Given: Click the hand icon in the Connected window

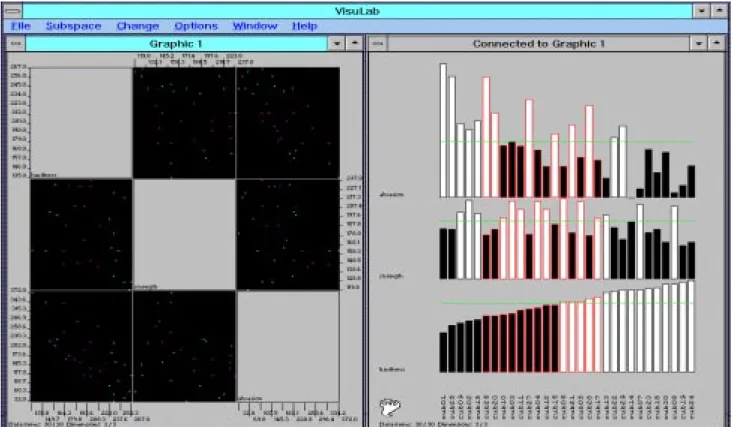Looking at the screenshot, I should [x=389, y=407].
